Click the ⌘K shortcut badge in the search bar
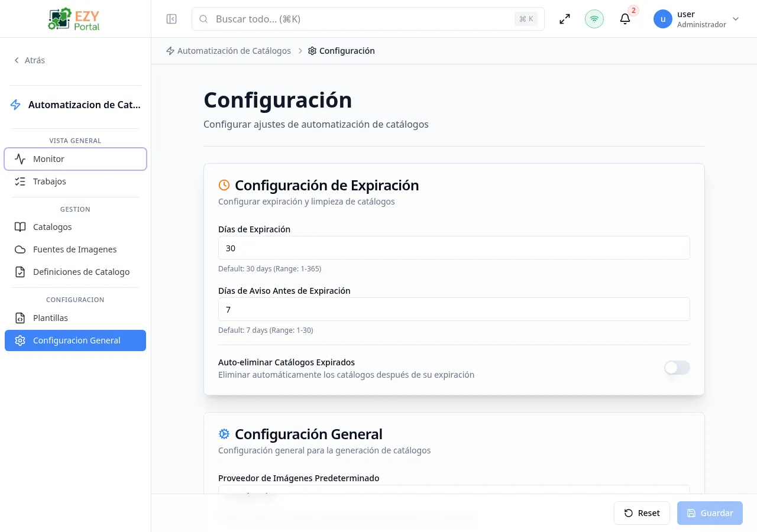Image resolution: width=757 pixels, height=532 pixels. point(526,19)
